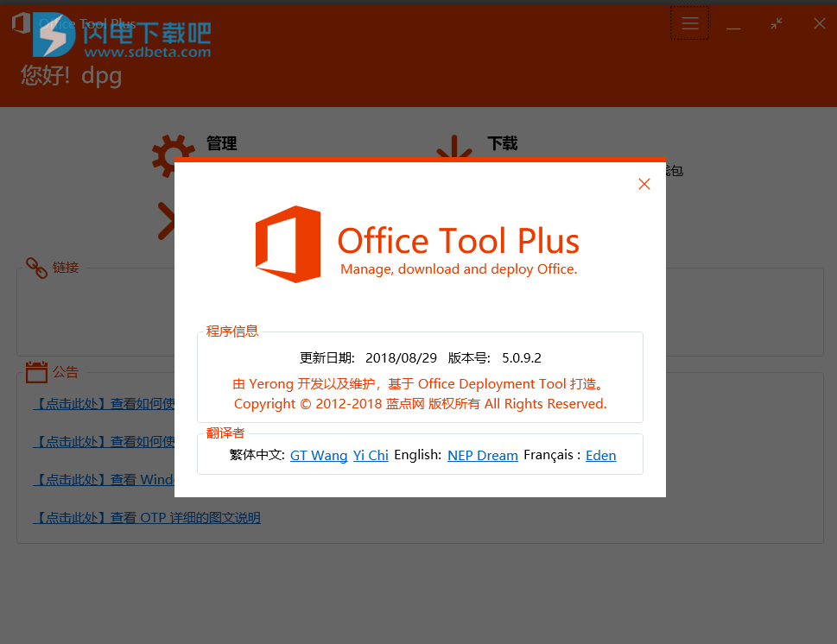Select the 管理 section heading
This screenshot has height=644, width=837.
pyautogui.click(x=221, y=143)
